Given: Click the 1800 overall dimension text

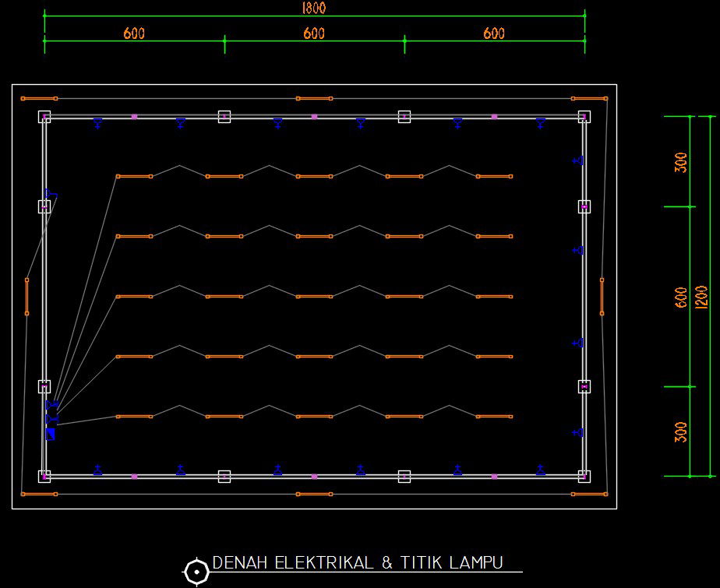Looking at the screenshot, I should pos(313,9).
